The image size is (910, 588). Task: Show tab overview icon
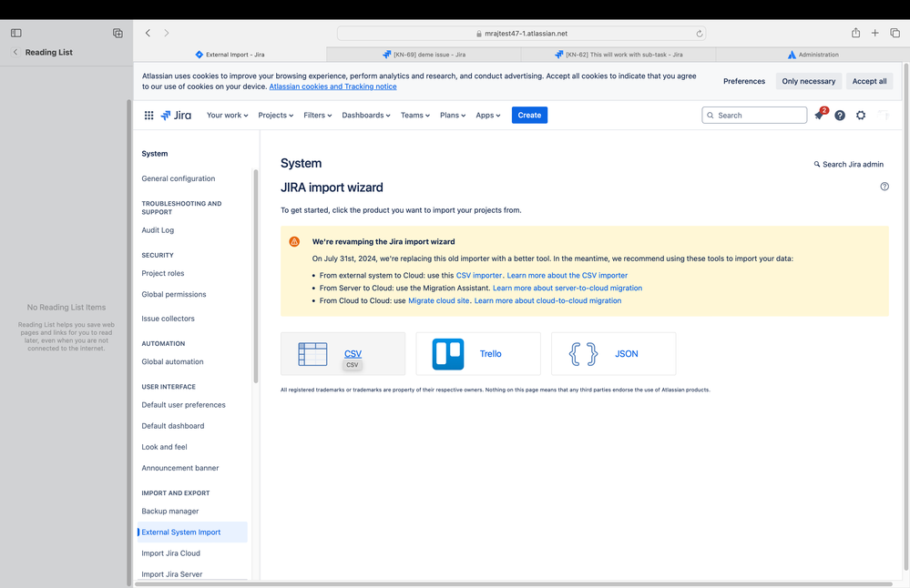[895, 33]
